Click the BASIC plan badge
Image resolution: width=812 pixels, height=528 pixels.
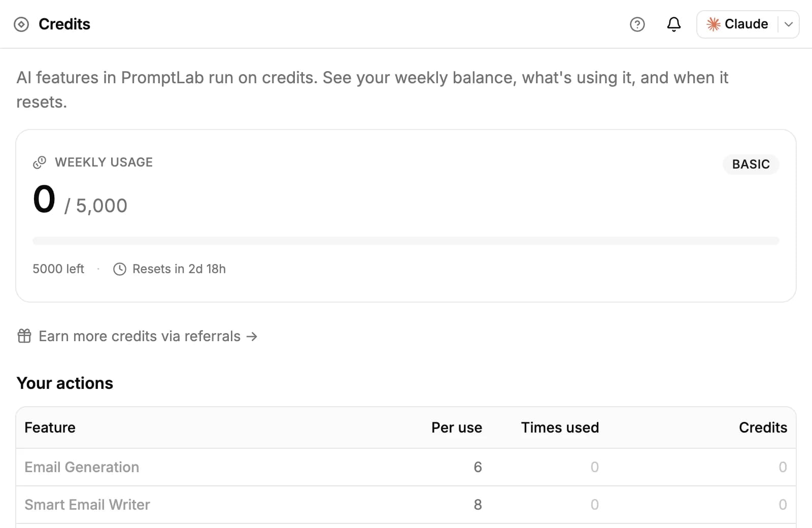click(x=751, y=164)
